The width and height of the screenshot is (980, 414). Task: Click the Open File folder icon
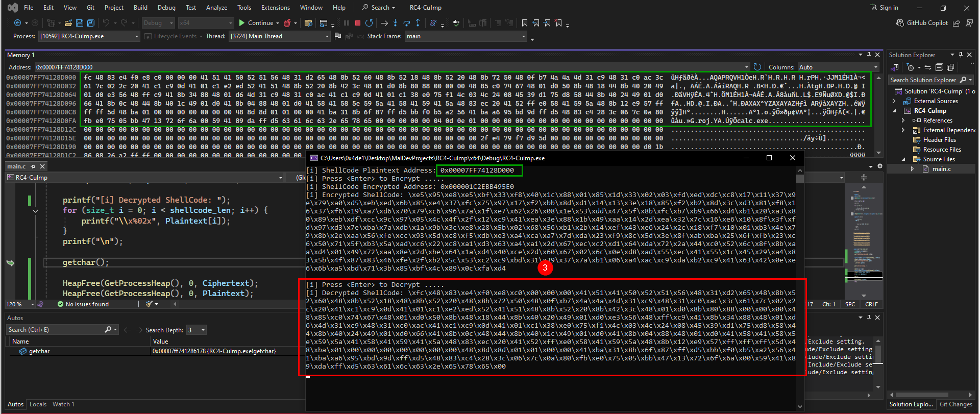point(68,23)
